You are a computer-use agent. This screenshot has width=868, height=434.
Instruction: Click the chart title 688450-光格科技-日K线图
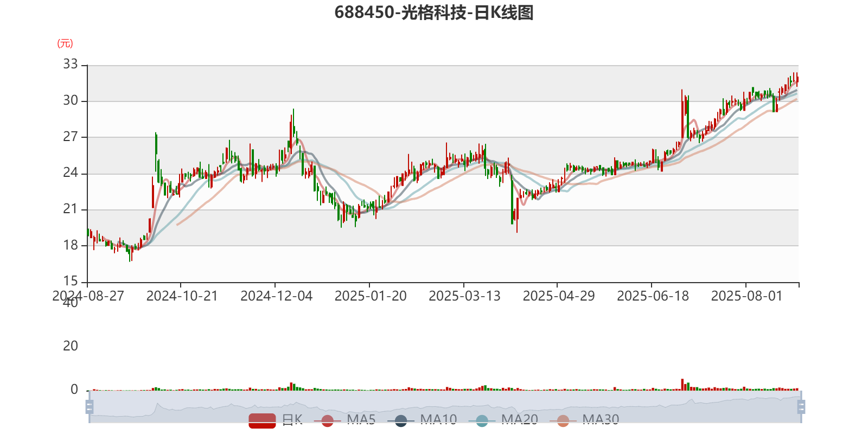point(434,12)
